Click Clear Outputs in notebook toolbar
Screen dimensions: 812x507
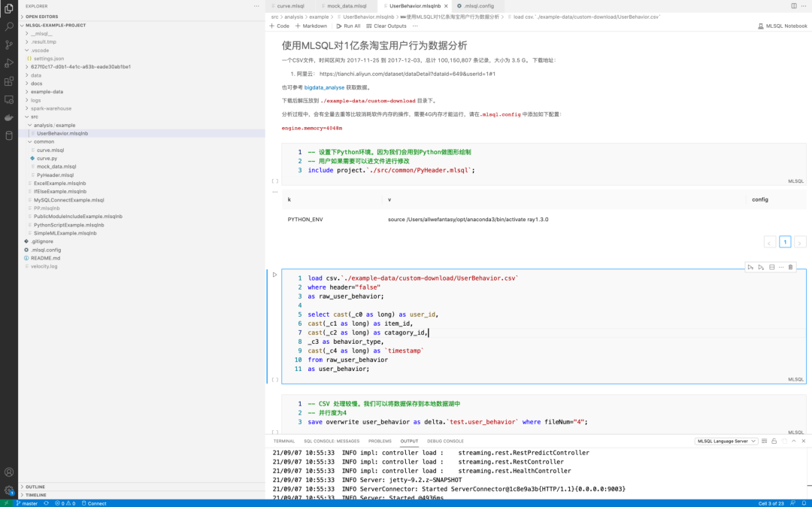coord(386,26)
